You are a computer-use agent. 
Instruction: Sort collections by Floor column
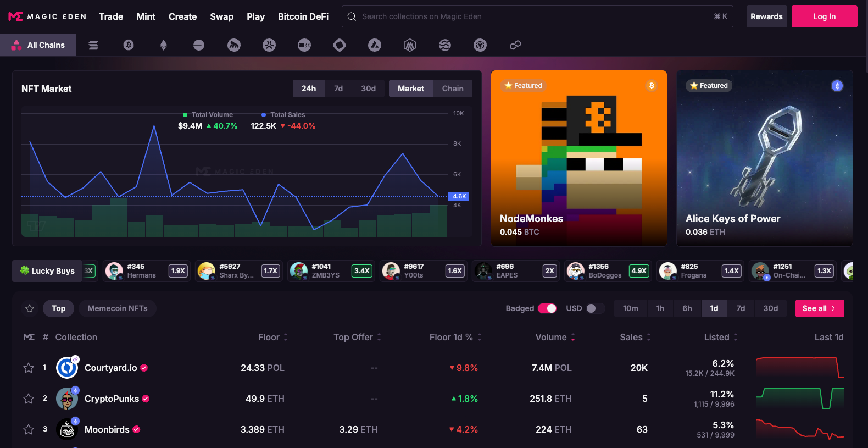click(x=272, y=337)
